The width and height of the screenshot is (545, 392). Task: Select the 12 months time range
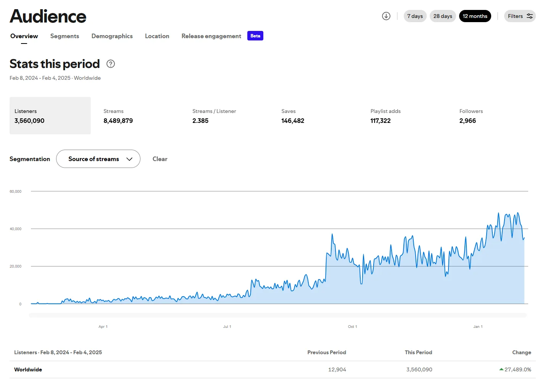tap(475, 16)
